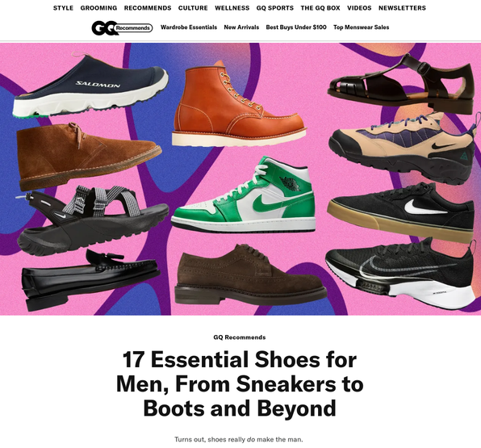Click the orange leather moc-toe boot
This screenshot has width=481, height=448.
[239, 103]
